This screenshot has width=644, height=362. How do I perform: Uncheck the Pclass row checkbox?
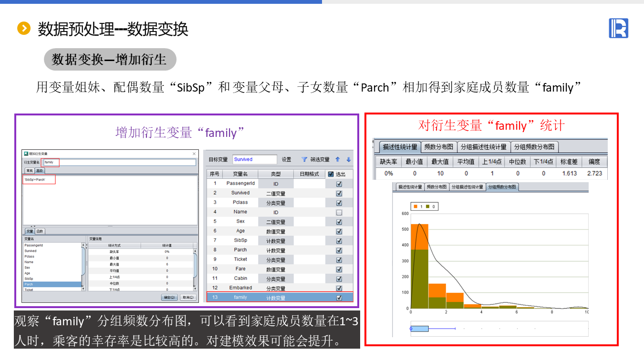339,203
